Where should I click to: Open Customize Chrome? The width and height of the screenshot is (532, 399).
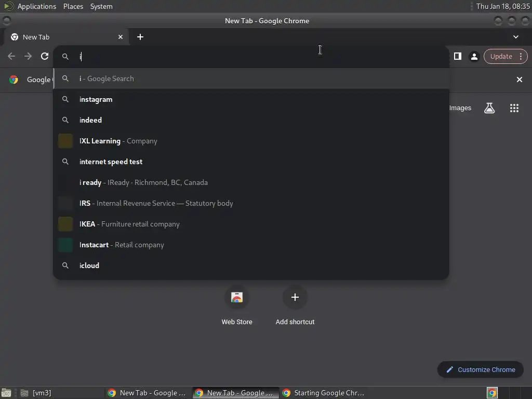pyautogui.click(x=481, y=369)
